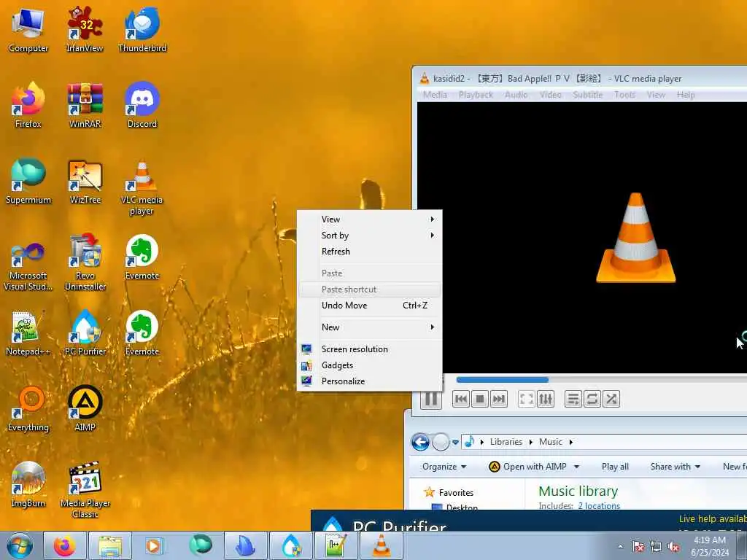
Task: Toggle VLC random shuffle
Action: (x=611, y=399)
